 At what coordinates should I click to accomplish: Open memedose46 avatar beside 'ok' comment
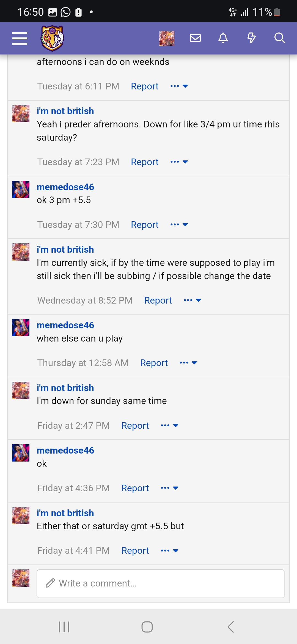(x=21, y=453)
